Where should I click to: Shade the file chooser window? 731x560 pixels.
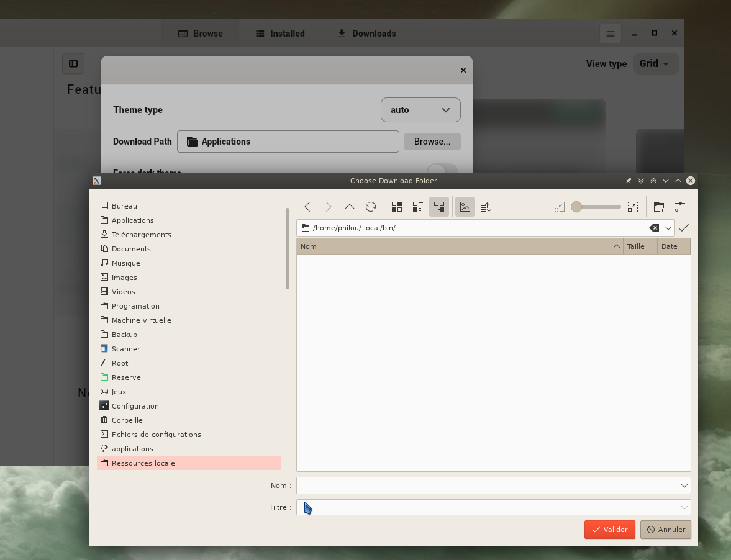(x=653, y=181)
